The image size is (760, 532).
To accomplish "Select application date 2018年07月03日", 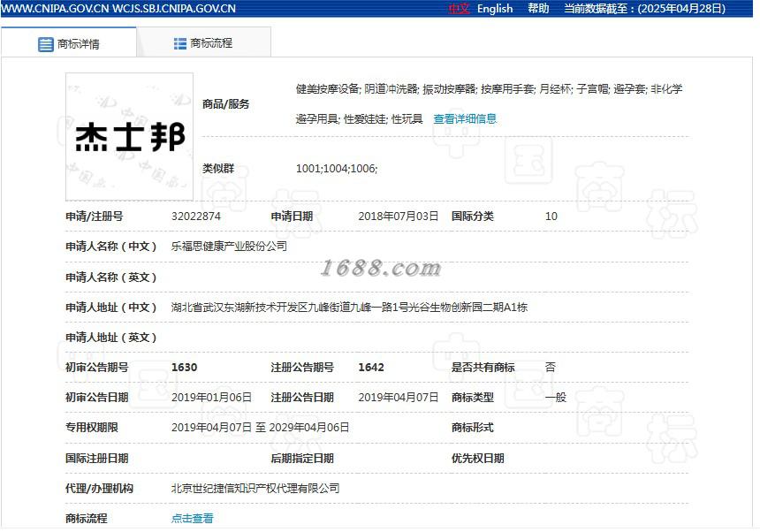I will coord(398,217).
